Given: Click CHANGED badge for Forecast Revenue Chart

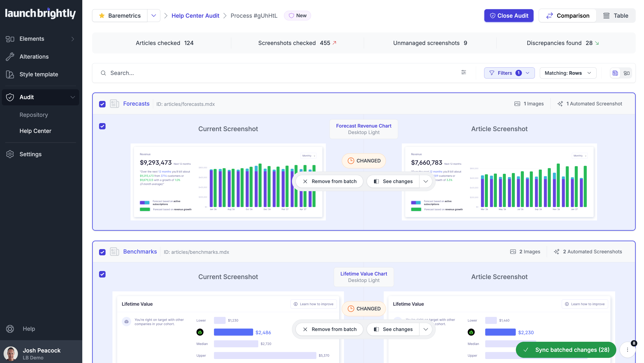Looking at the screenshot, I should coord(364,161).
